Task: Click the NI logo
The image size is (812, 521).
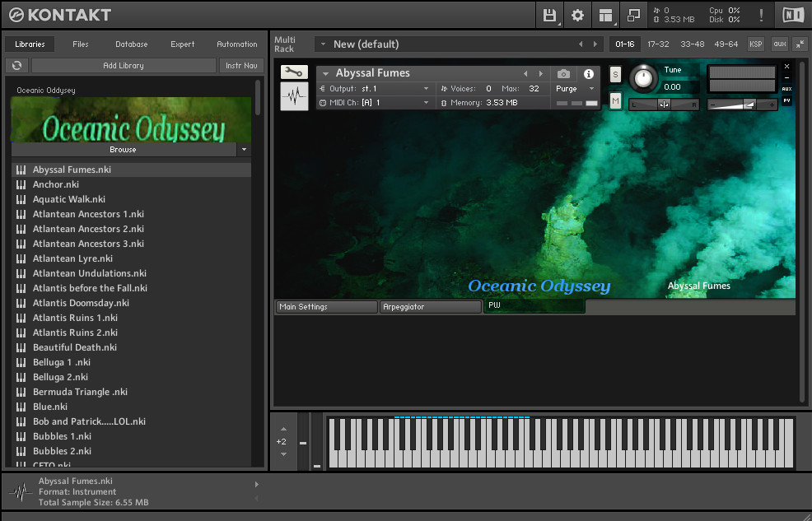Action: (x=793, y=15)
